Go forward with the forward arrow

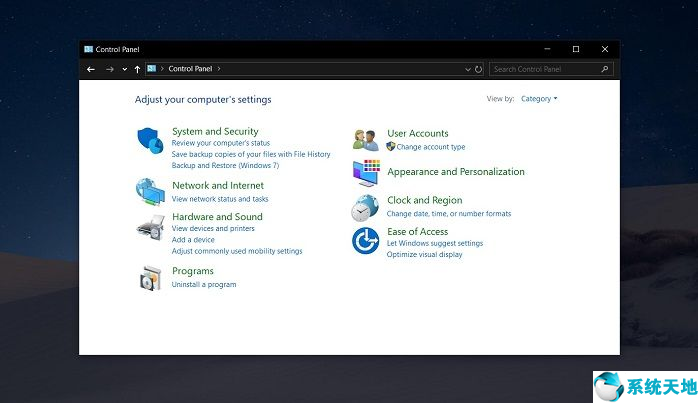[110, 69]
